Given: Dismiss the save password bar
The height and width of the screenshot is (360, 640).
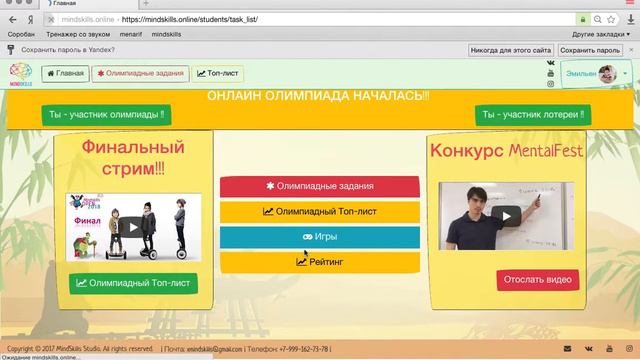Looking at the screenshot, I should click(631, 50).
